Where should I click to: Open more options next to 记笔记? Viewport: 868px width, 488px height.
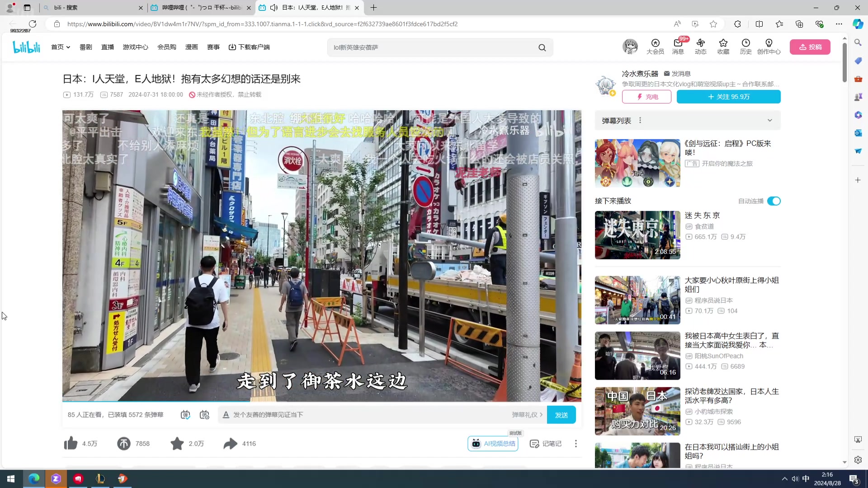click(576, 444)
